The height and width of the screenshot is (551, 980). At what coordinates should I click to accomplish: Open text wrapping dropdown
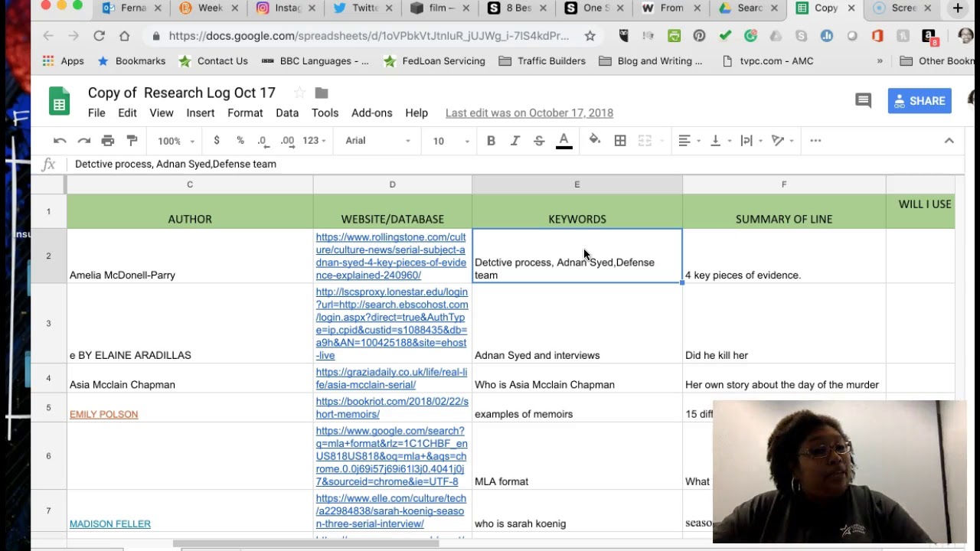tap(751, 141)
